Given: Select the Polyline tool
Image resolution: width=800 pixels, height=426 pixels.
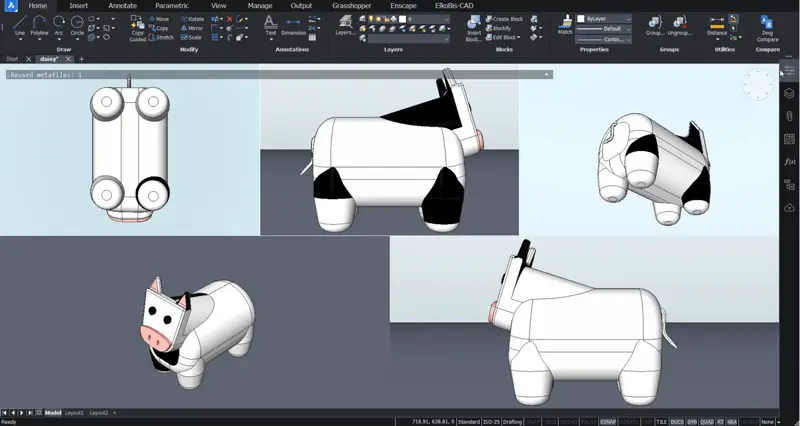Looking at the screenshot, I should [x=39, y=24].
